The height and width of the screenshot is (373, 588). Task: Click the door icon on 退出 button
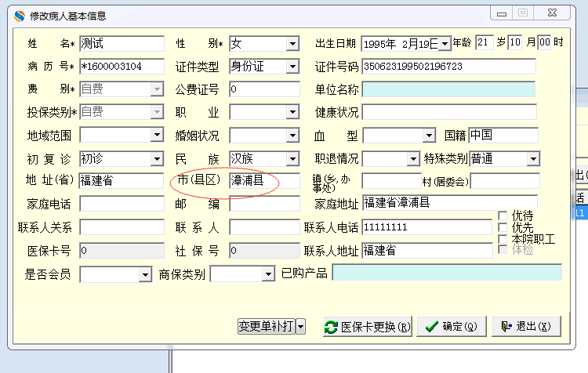tap(506, 327)
